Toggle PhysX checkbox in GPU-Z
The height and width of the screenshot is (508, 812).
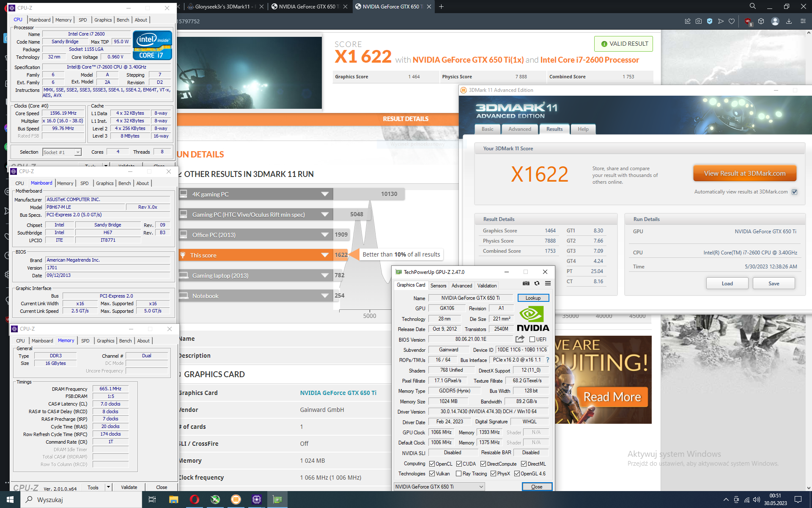pos(493,473)
